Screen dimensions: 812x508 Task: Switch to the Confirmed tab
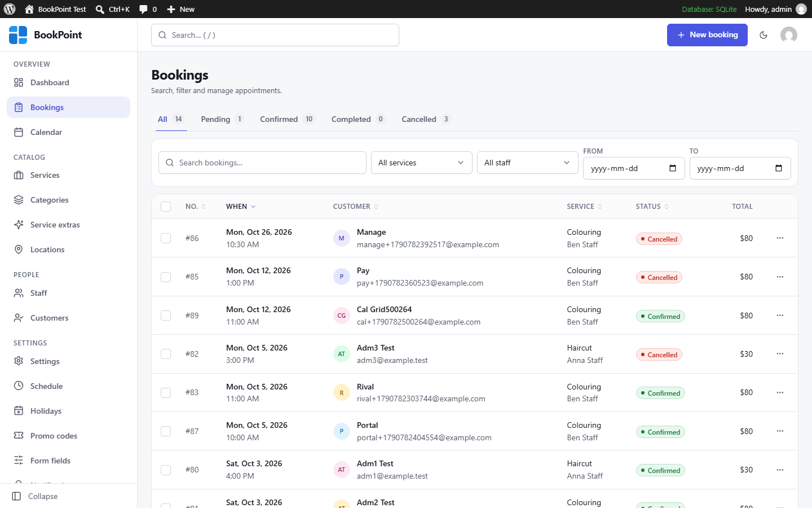click(x=287, y=119)
